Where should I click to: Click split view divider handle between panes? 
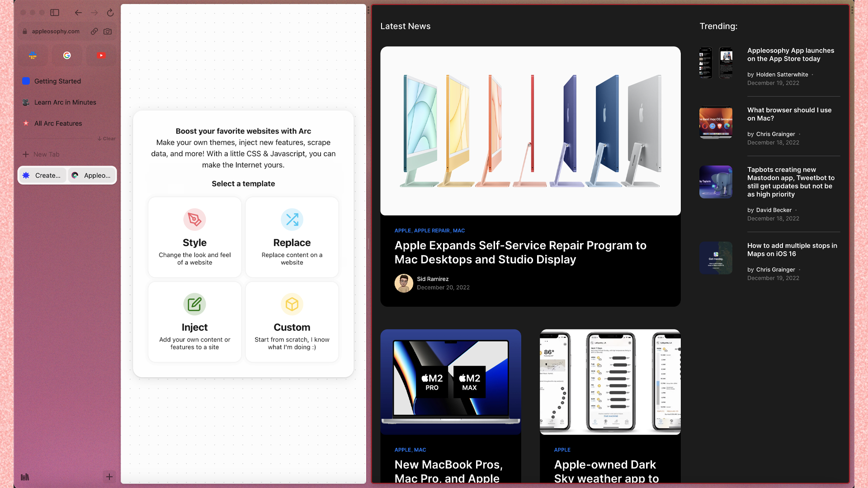point(368,244)
